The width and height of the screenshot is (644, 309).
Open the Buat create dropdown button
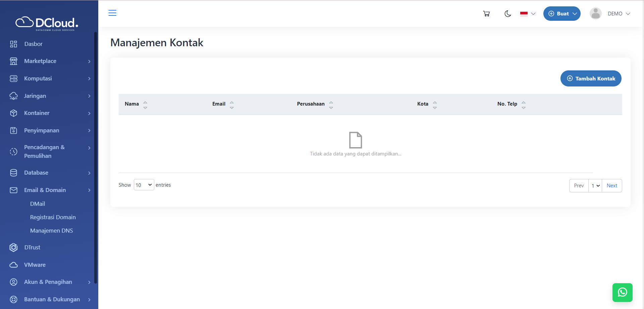tap(562, 14)
